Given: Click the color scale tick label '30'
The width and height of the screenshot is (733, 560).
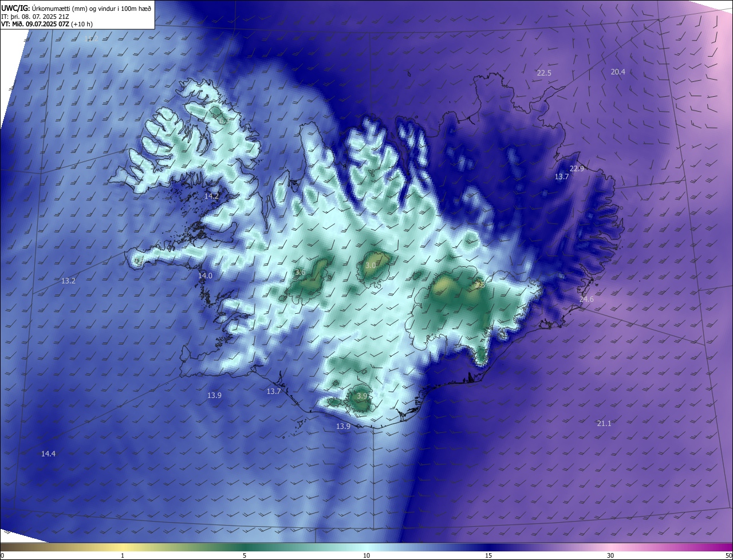Looking at the screenshot, I should pos(610,555).
